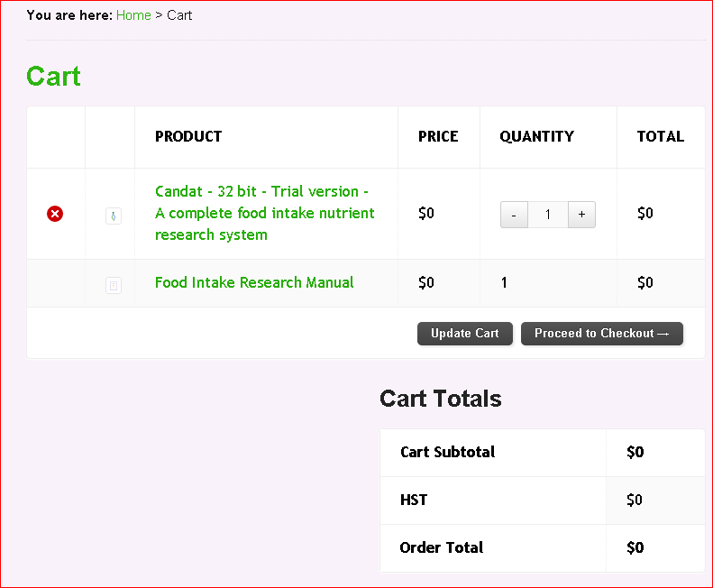Select the Candat quantity input field
The image size is (713, 588).
pyautogui.click(x=548, y=215)
